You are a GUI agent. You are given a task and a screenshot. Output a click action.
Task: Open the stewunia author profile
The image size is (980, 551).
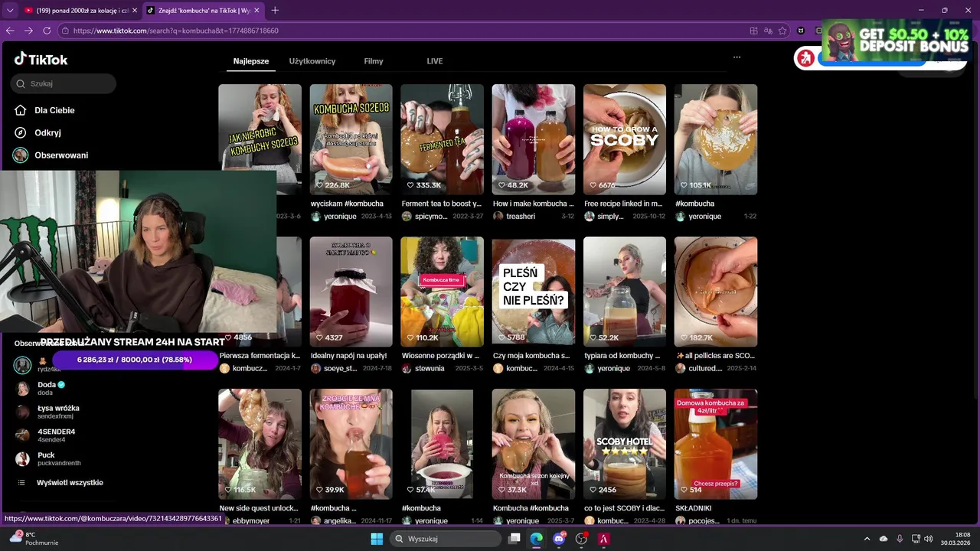tap(430, 368)
